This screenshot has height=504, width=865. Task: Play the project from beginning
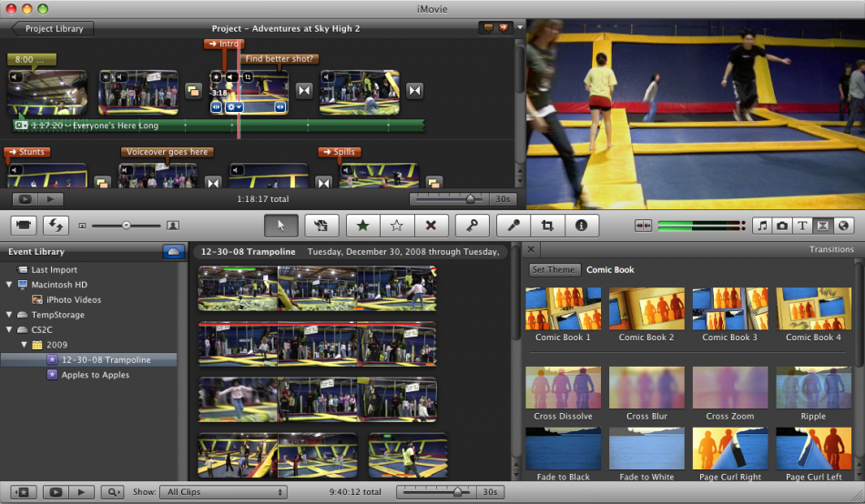tap(51, 199)
